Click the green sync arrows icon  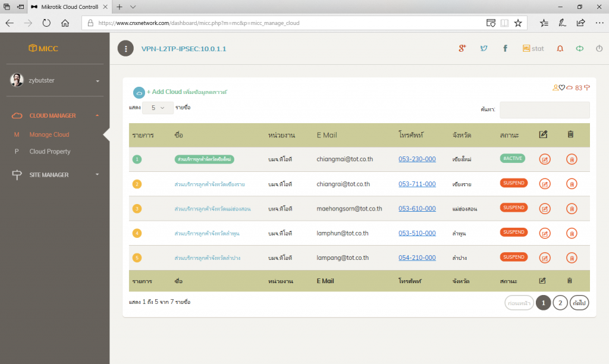click(579, 49)
